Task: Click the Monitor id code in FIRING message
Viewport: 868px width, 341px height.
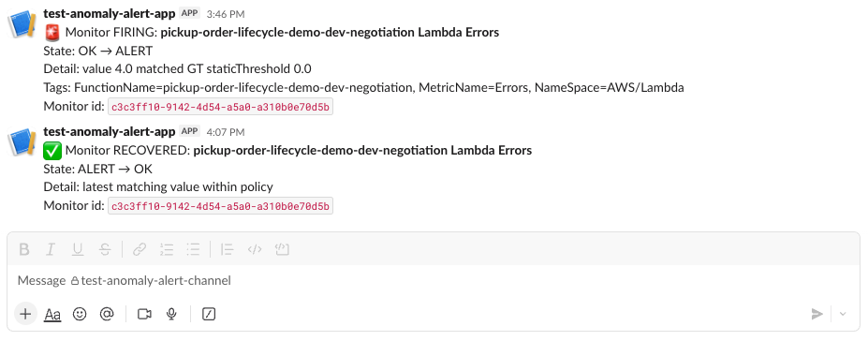Action: click(x=220, y=107)
